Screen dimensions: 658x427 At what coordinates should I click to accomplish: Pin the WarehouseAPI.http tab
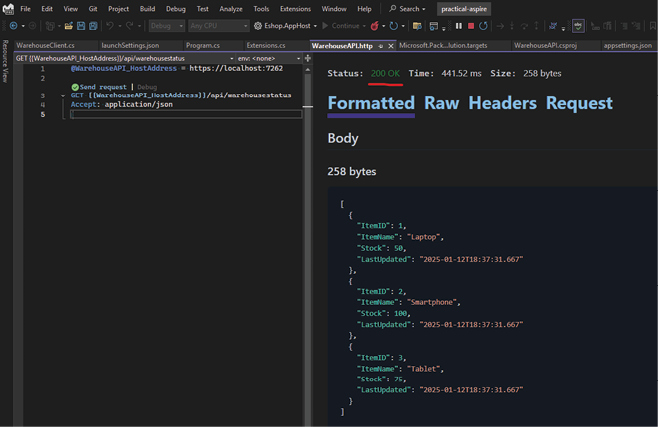[379, 45]
